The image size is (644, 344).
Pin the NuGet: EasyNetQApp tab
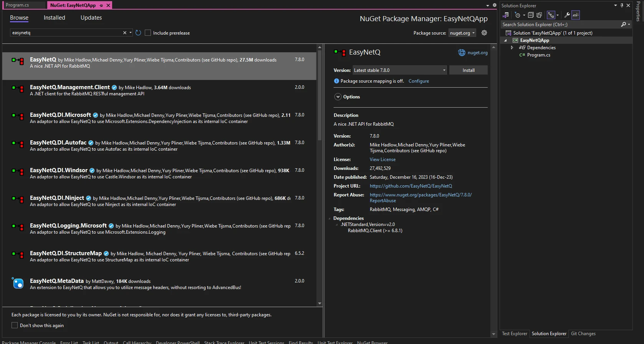coord(101,5)
